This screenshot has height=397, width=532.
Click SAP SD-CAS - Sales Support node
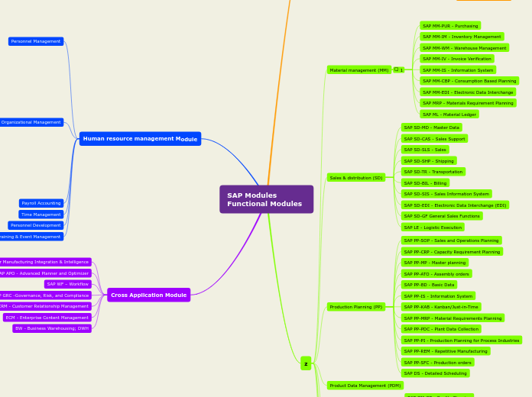pyautogui.click(x=435, y=139)
